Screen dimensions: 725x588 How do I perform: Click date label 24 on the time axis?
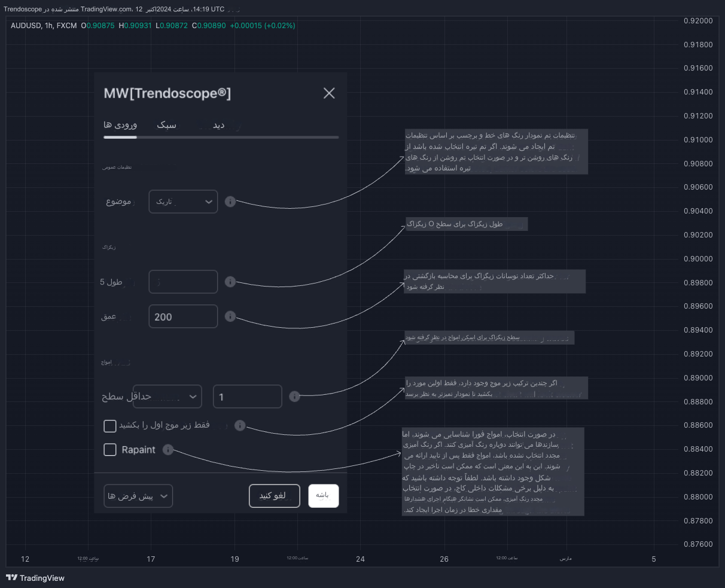click(360, 559)
